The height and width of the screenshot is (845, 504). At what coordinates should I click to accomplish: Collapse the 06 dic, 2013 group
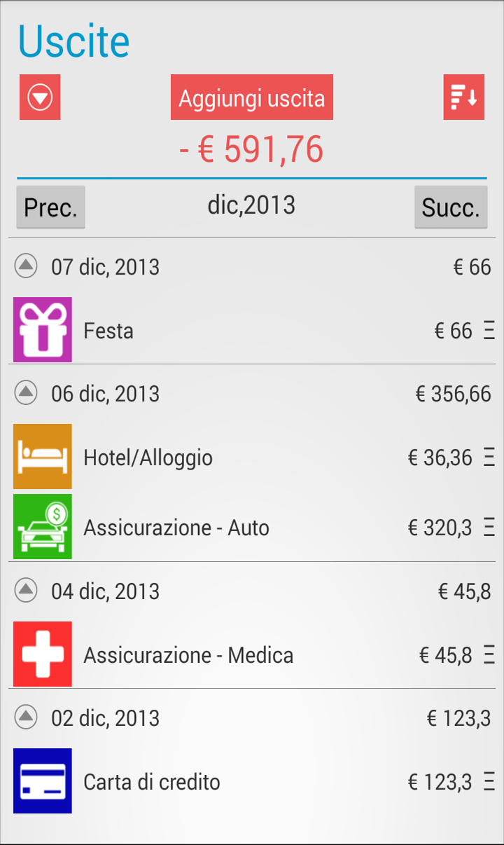click(x=26, y=393)
